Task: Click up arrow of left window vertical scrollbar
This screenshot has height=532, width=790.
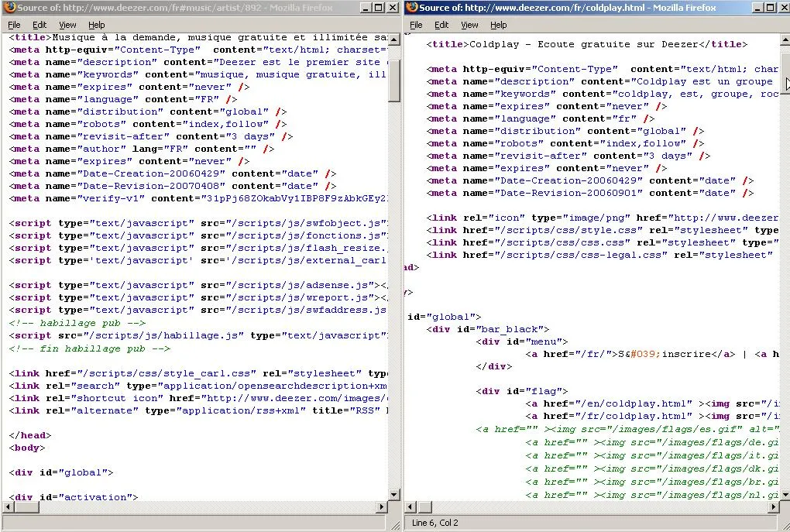Action: (394, 39)
